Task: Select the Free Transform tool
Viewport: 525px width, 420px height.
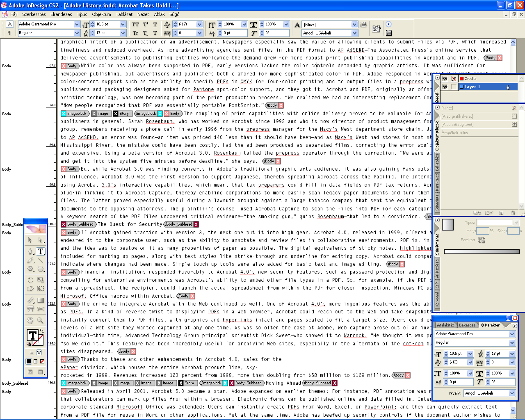Action: pos(40,289)
